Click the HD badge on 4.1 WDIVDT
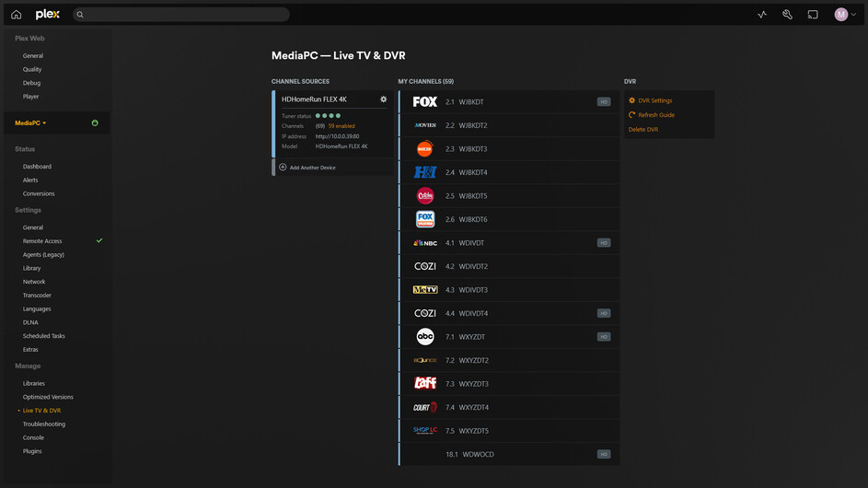Screen dimensions: 868x488 (x=604, y=242)
